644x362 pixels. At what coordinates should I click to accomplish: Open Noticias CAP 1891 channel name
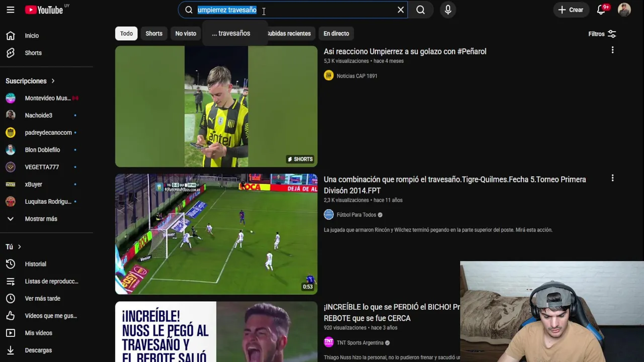[357, 76]
